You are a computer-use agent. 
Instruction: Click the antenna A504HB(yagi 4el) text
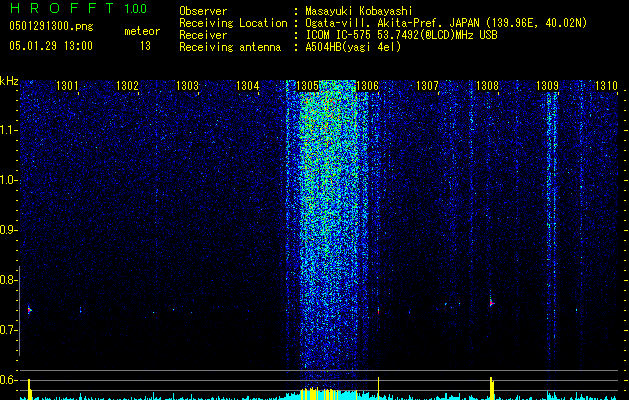tap(353, 47)
